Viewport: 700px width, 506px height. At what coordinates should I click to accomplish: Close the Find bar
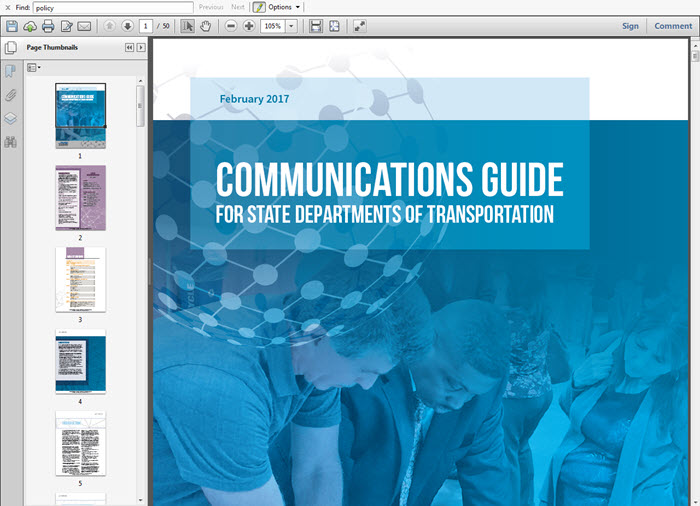tap(8, 8)
